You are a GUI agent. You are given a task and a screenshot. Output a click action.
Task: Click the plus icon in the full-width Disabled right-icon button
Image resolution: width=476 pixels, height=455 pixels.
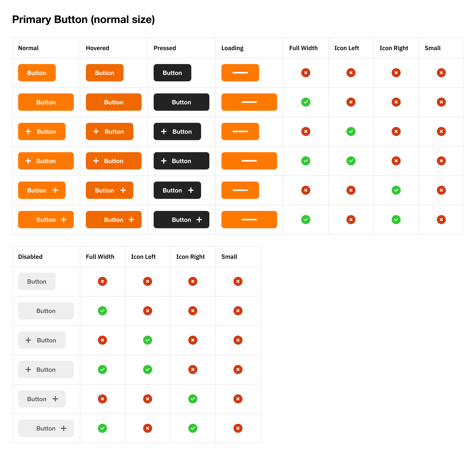(63, 428)
